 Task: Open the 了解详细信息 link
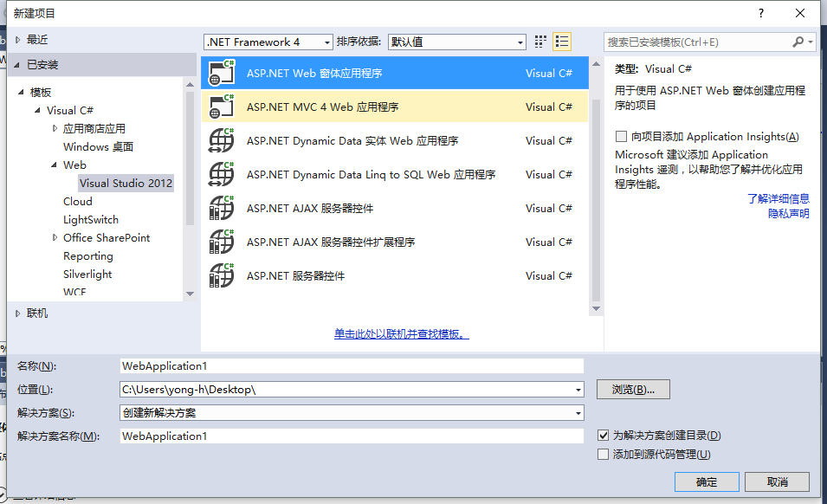778,199
